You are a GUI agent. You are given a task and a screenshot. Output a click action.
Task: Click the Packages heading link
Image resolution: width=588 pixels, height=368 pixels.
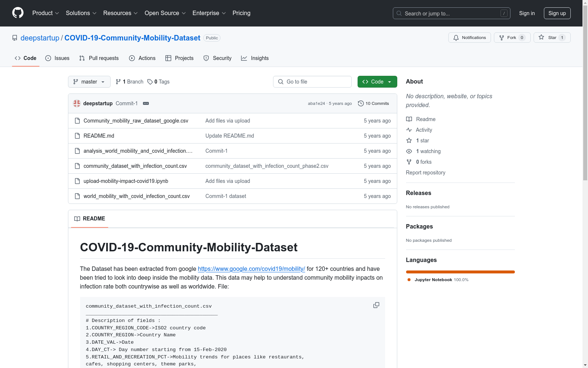coord(419,226)
